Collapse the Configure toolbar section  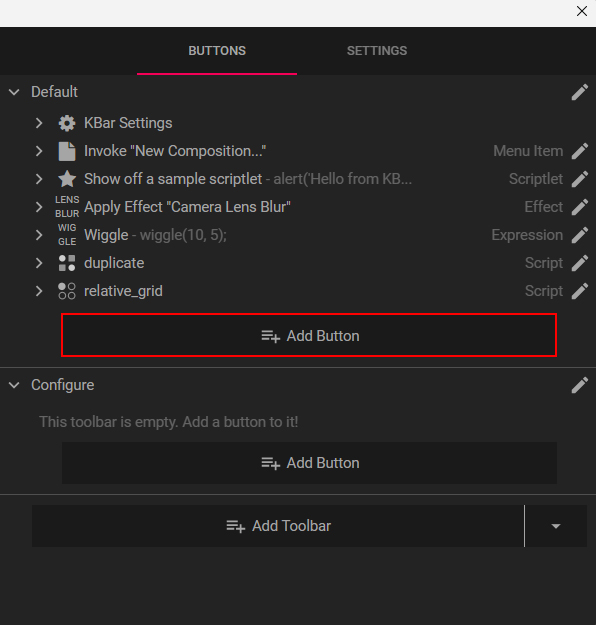[14, 385]
